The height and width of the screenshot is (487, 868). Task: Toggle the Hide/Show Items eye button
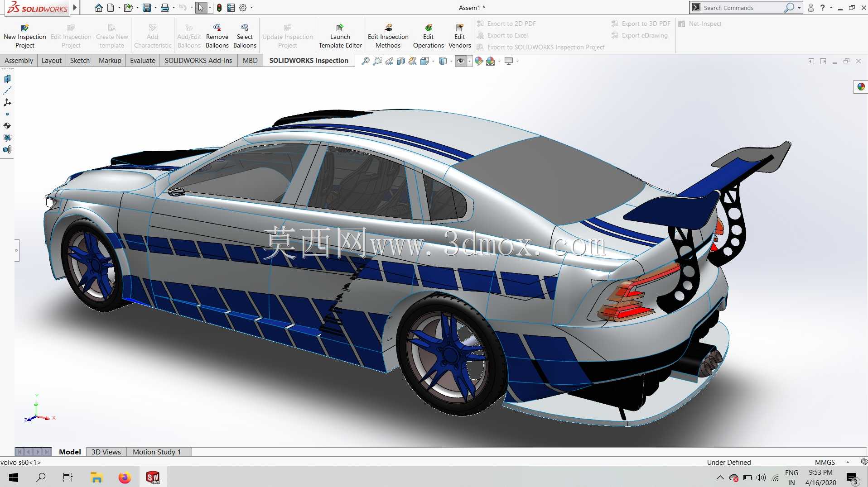pyautogui.click(x=460, y=61)
